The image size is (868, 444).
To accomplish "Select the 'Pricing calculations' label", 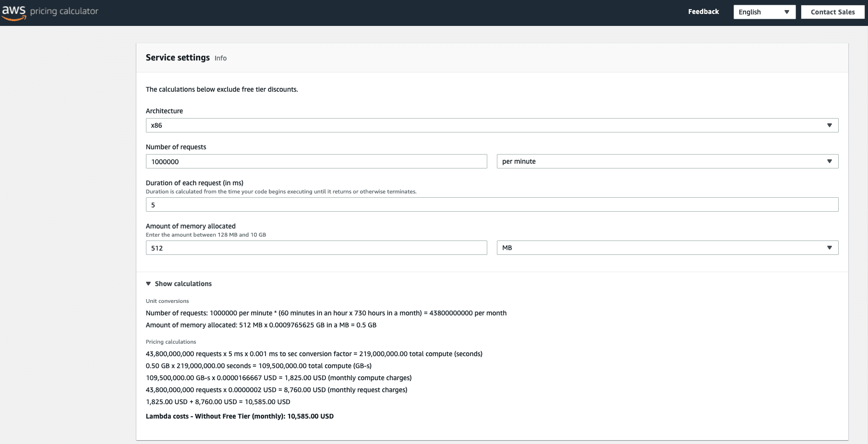I will pyautogui.click(x=171, y=342).
